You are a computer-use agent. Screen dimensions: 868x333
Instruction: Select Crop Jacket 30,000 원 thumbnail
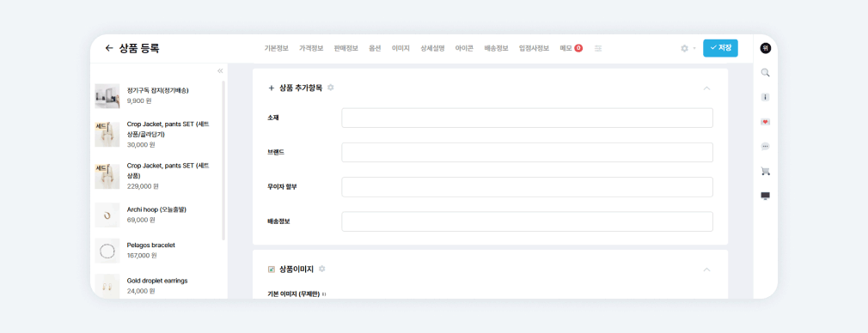(x=107, y=135)
